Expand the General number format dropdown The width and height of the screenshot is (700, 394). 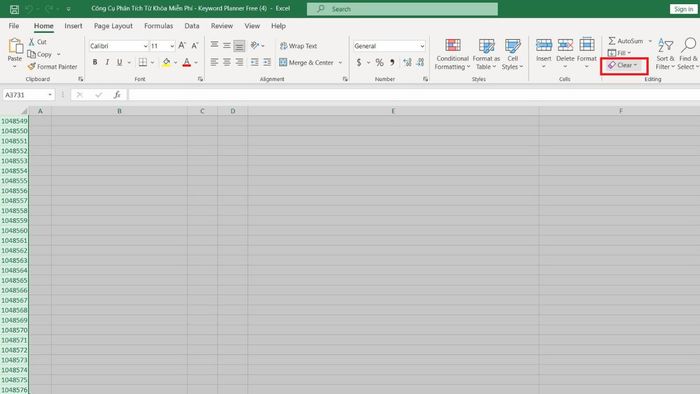coord(422,46)
